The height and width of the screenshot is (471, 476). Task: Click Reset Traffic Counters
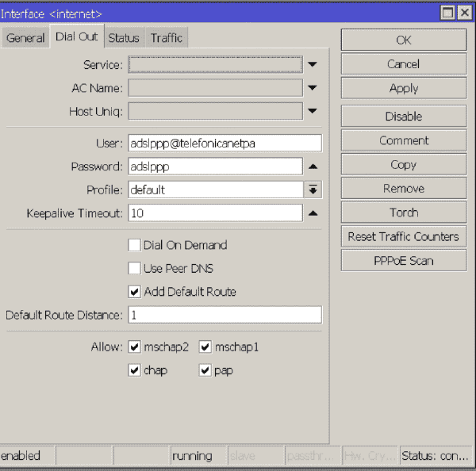coord(404,236)
